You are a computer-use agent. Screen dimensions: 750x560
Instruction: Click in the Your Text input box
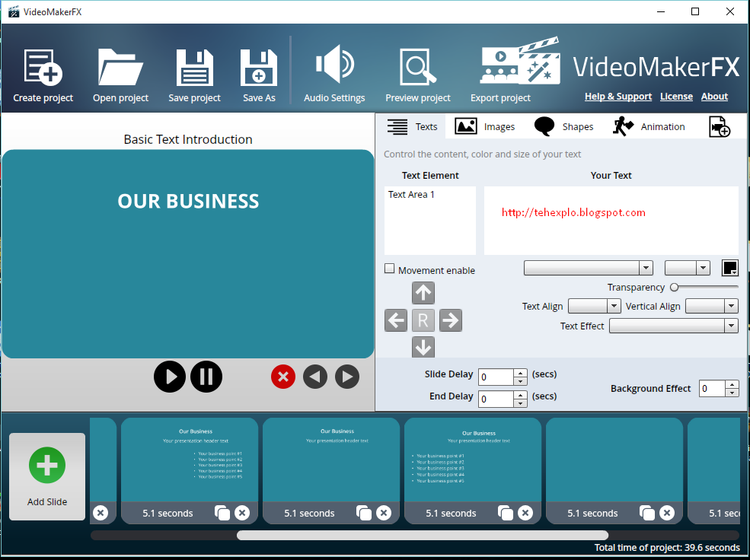pos(611,221)
